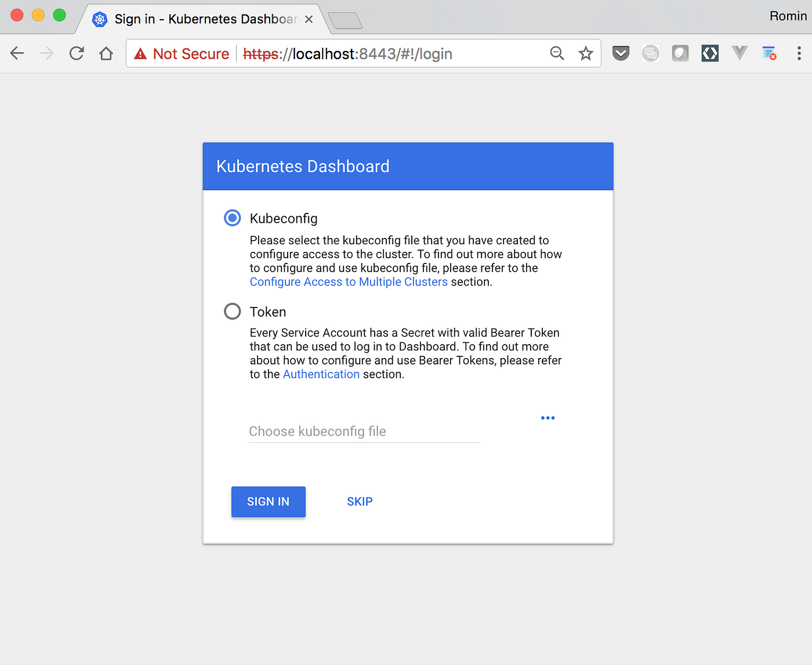This screenshot has height=665, width=812.
Task: Open Configure Access to Multiple Clusters link
Action: point(349,282)
